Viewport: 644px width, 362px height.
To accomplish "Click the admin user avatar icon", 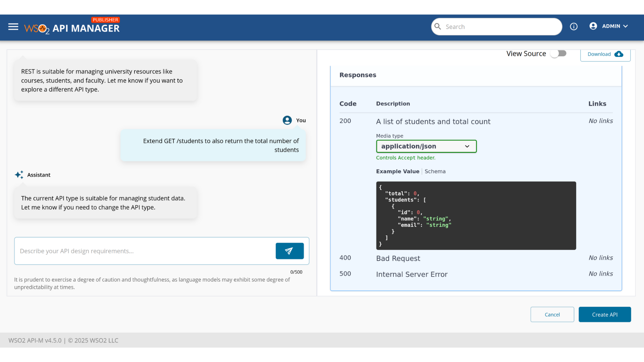I will click(593, 26).
